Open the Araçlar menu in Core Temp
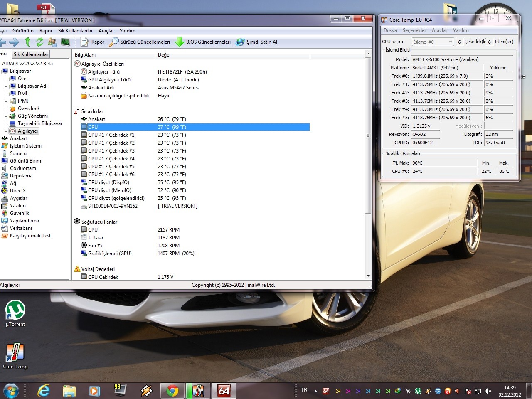This screenshot has width=532, height=399. [439, 30]
